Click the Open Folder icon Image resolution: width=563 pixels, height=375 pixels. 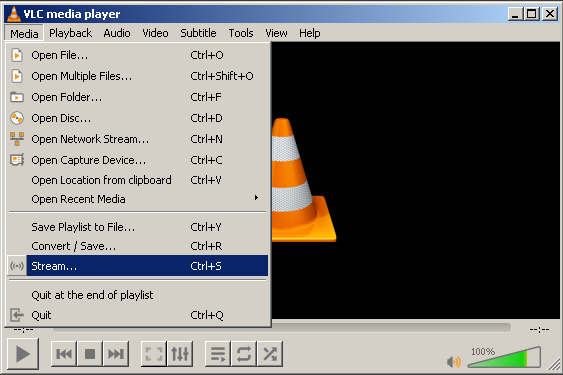click(x=17, y=97)
